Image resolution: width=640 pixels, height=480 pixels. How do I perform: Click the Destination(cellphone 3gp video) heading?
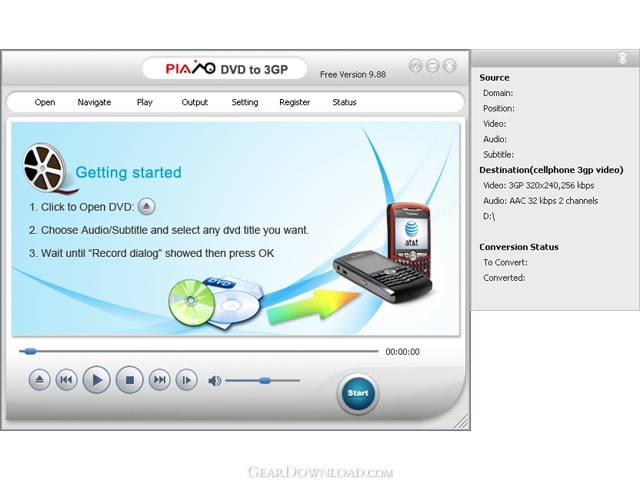click(x=551, y=170)
